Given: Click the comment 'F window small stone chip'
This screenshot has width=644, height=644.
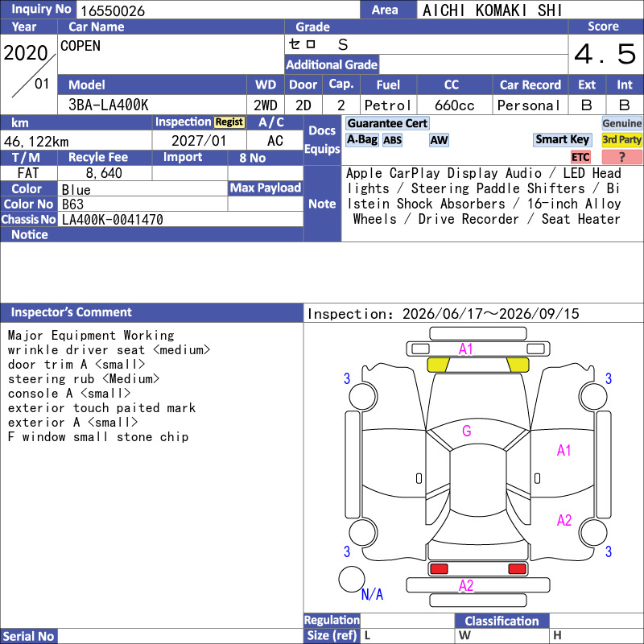Looking at the screenshot, I should point(98,436).
